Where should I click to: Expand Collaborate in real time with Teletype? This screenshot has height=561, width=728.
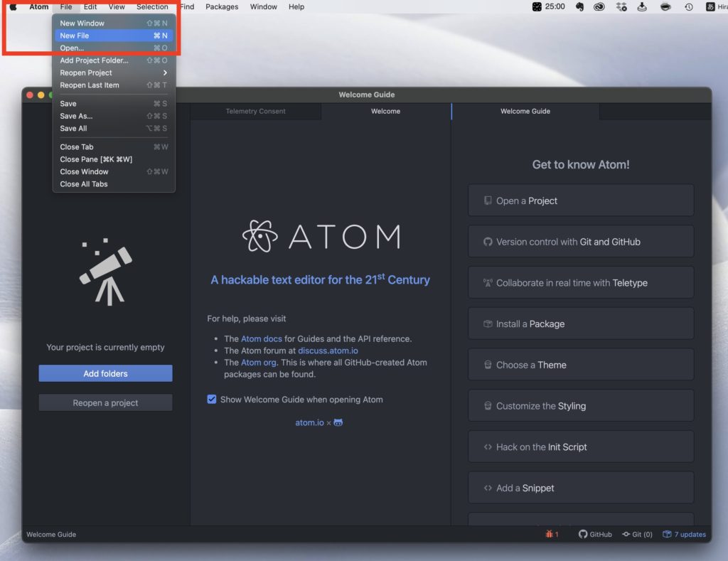click(581, 282)
